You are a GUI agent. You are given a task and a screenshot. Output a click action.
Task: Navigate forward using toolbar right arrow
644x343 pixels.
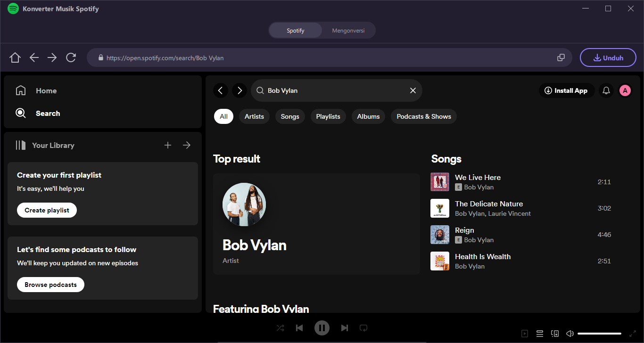[52, 57]
